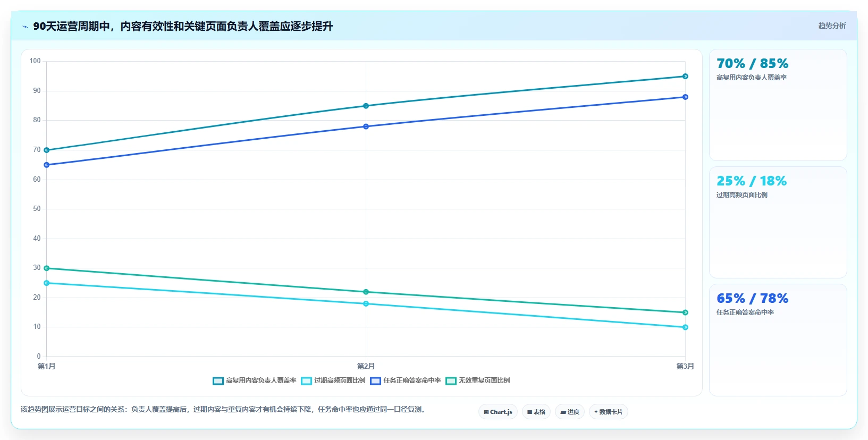This screenshot has width=868, height=440.
Task: Select 第1月 point at 25 on 过期高频 line
Action: [x=47, y=283]
